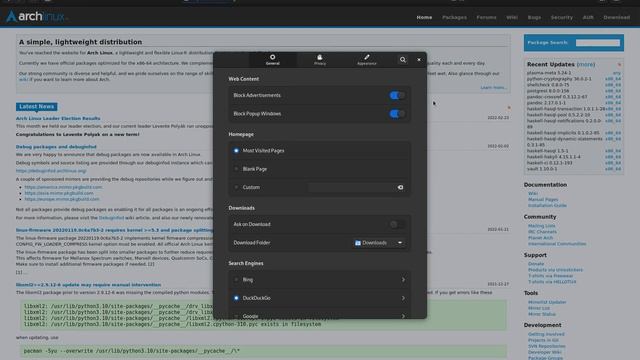Open the asia mirror pkgbuild link
The height and width of the screenshot is (360, 640).
pos(59,193)
